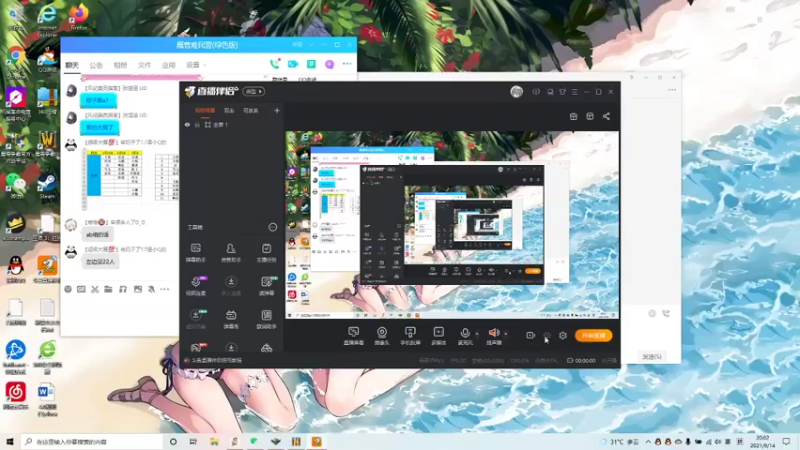Viewport: 800px width, 450px height.
Task: Open the checkmark task tool in the toolbox
Action: [266, 253]
